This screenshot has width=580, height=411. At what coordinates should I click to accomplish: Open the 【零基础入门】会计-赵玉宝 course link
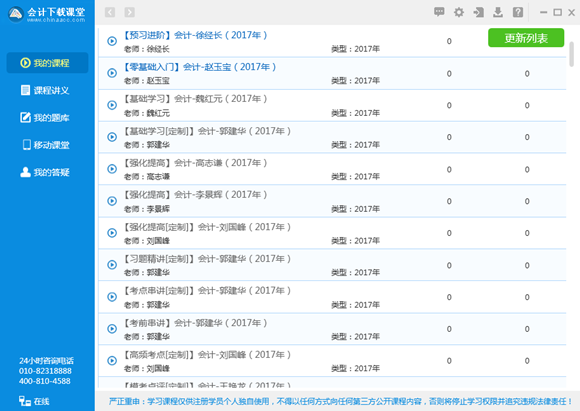pos(200,67)
